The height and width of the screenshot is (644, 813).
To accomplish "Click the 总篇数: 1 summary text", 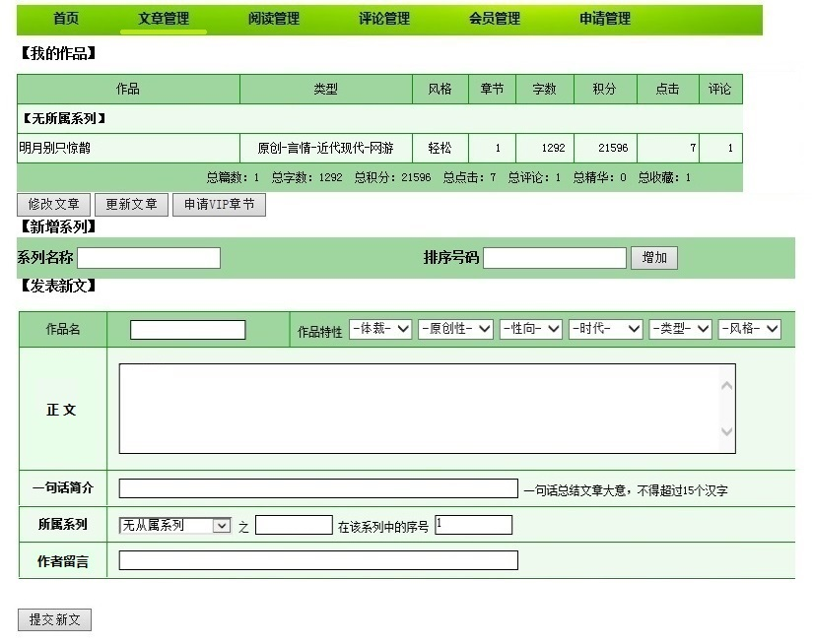I will 233,177.
